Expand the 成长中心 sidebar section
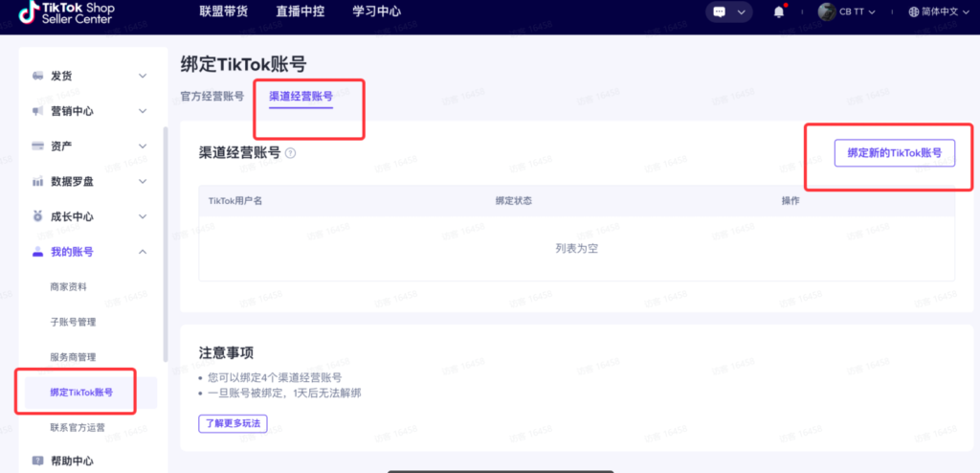The height and width of the screenshot is (473, 980). [143, 216]
